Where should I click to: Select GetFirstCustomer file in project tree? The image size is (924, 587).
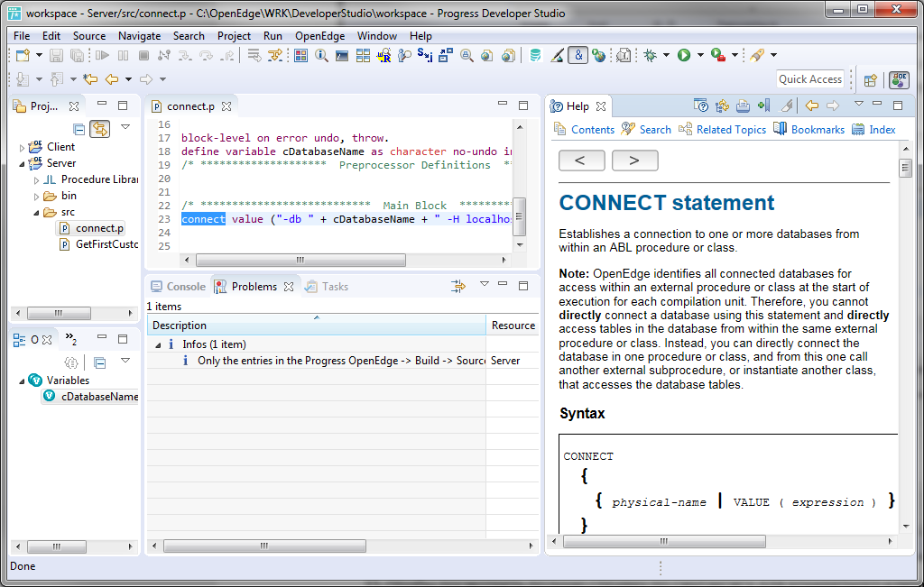click(98, 244)
